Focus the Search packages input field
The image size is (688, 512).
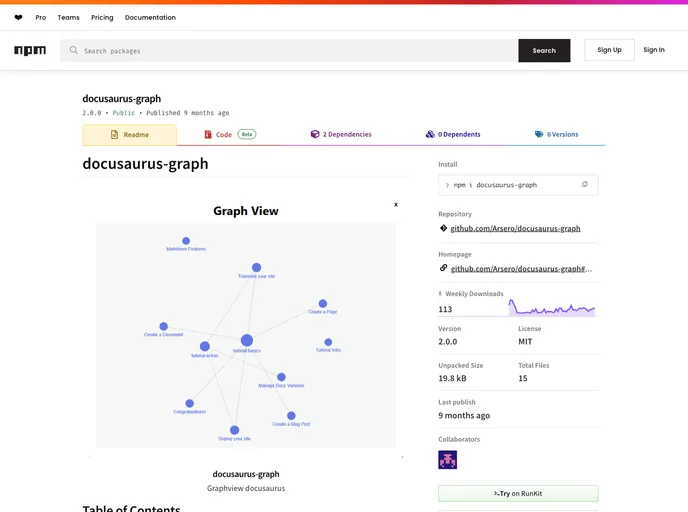point(289,50)
